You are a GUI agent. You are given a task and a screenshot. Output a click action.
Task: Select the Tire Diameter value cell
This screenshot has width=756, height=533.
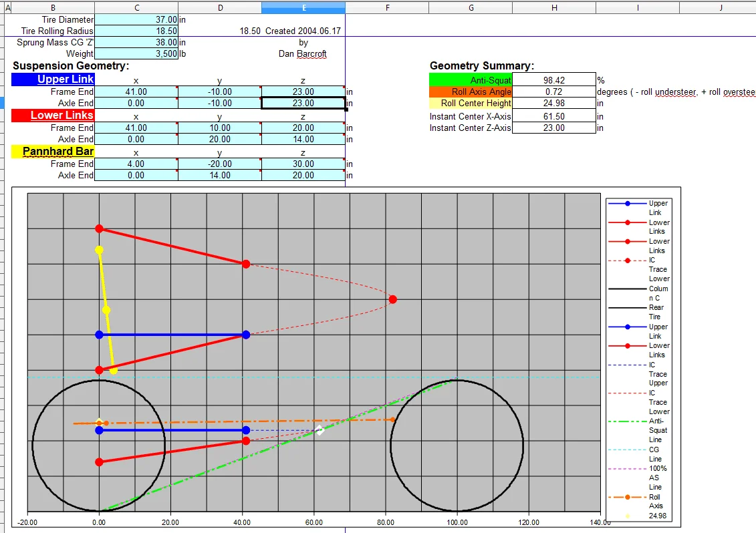[x=136, y=20]
